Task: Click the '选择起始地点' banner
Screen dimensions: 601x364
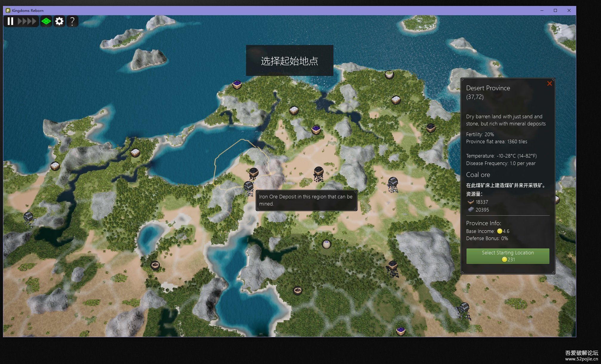Action: 290,60
